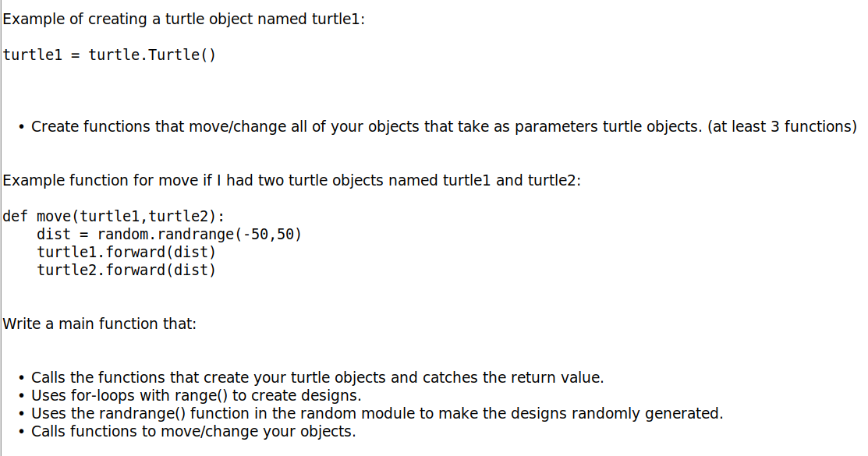Click the 'def move(turtle1,turtle2):' code line
This screenshot has height=456, width=868.
point(114,216)
